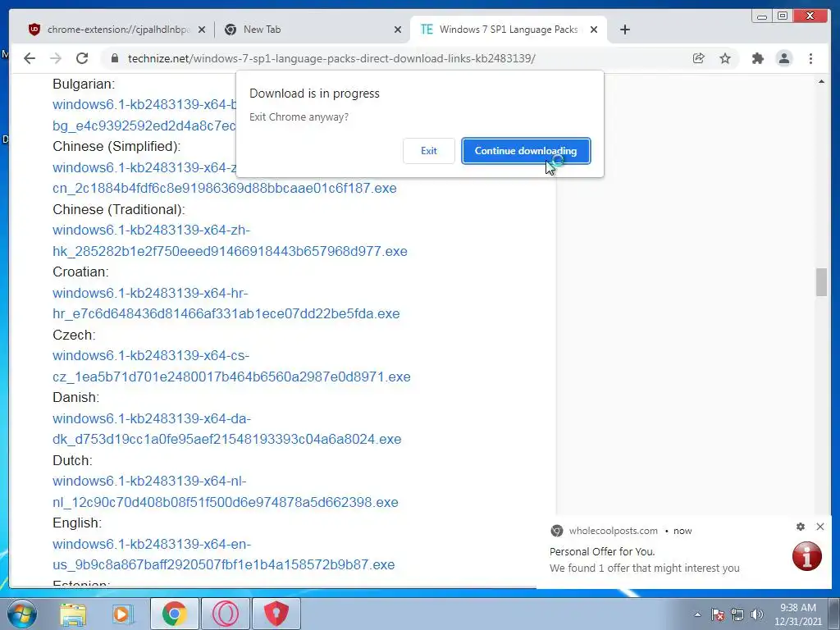Image resolution: width=840 pixels, height=630 pixels.
Task: Click the address bar URL
Action: (331, 58)
